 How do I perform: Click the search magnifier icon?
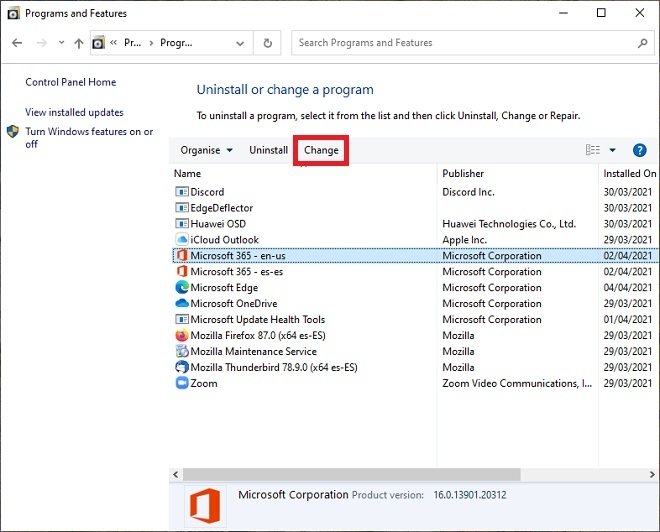pyautogui.click(x=642, y=43)
